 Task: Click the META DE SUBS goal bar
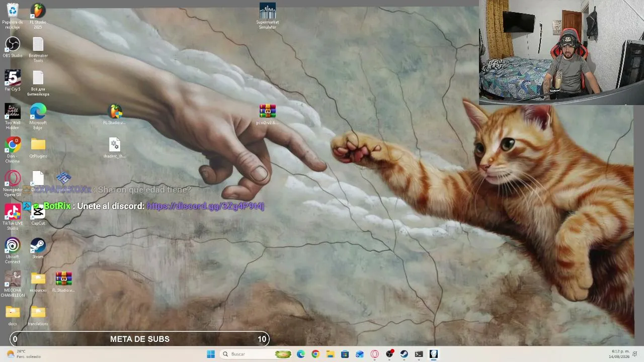coord(140,339)
